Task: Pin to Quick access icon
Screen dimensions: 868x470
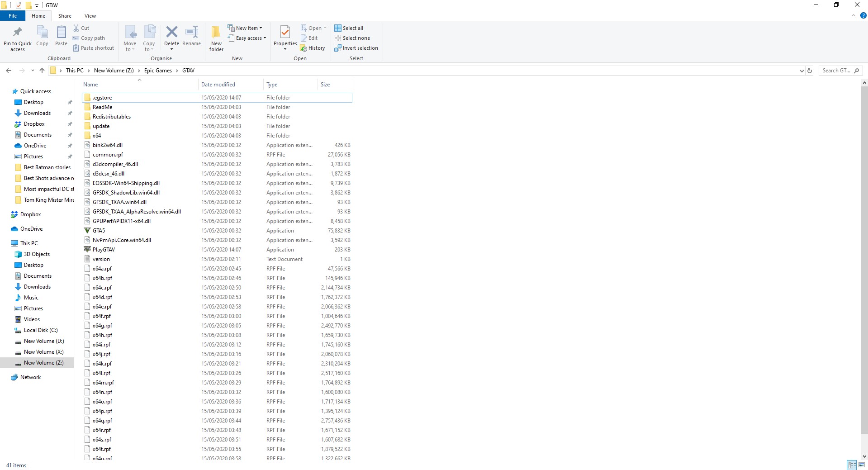Action: pyautogui.click(x=18, y=38)
